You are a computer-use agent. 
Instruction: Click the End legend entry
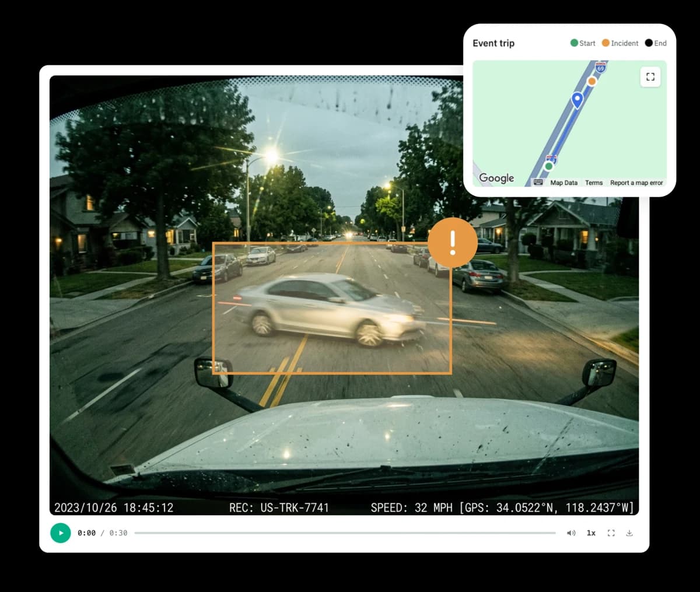pyautogui.click(x=656, y=43)
